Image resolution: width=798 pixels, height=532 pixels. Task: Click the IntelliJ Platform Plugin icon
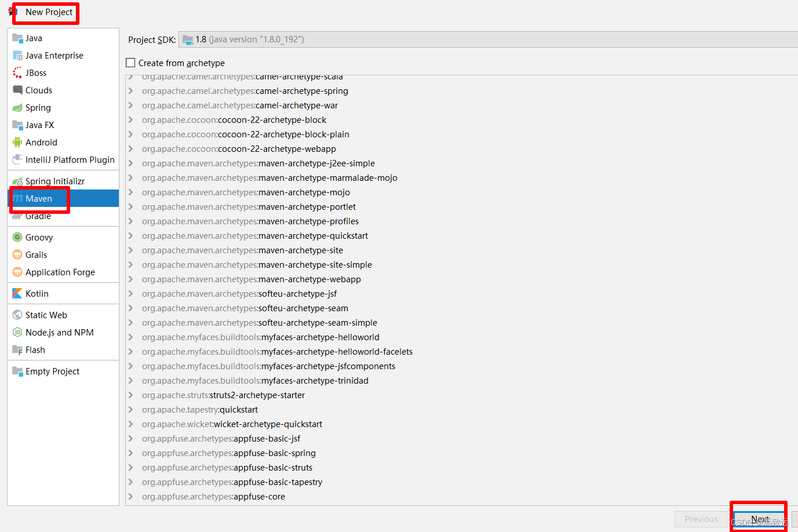[17, 160]
